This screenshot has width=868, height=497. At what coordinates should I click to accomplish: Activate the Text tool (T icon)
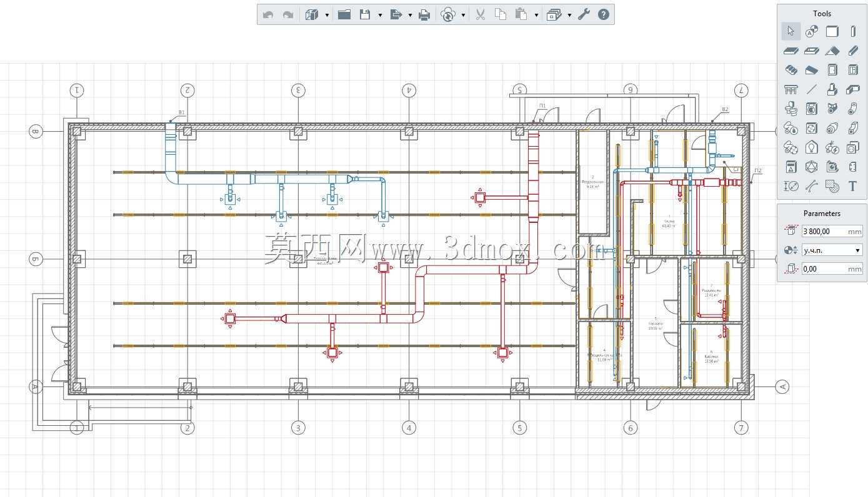pyautogui.click(x=852, y=186)
